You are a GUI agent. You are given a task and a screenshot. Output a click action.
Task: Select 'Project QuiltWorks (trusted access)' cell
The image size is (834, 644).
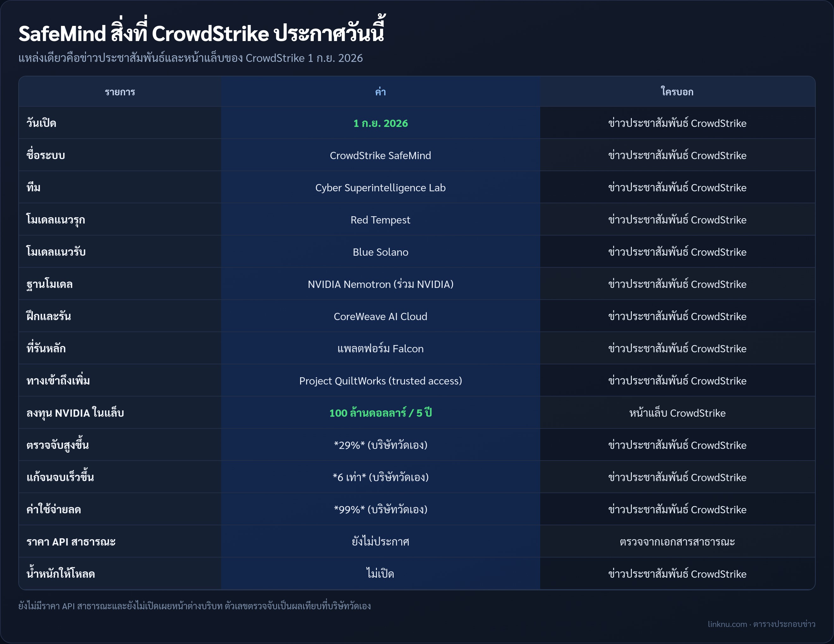point(380,381)
